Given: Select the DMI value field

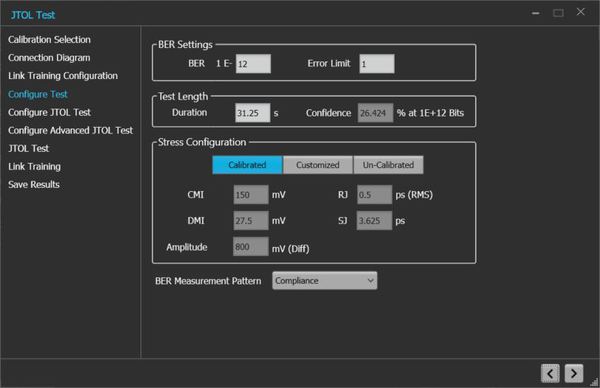Looking at the screenshot, I should pyautogui.click(x=251, y=221).
